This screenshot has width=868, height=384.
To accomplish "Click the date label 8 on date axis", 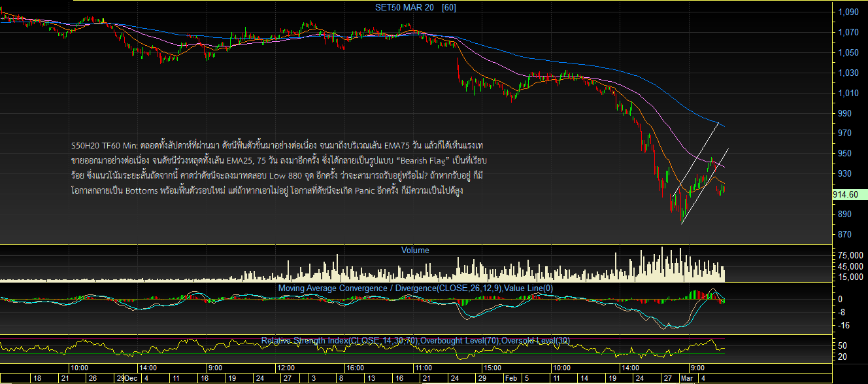I will 341,378.
